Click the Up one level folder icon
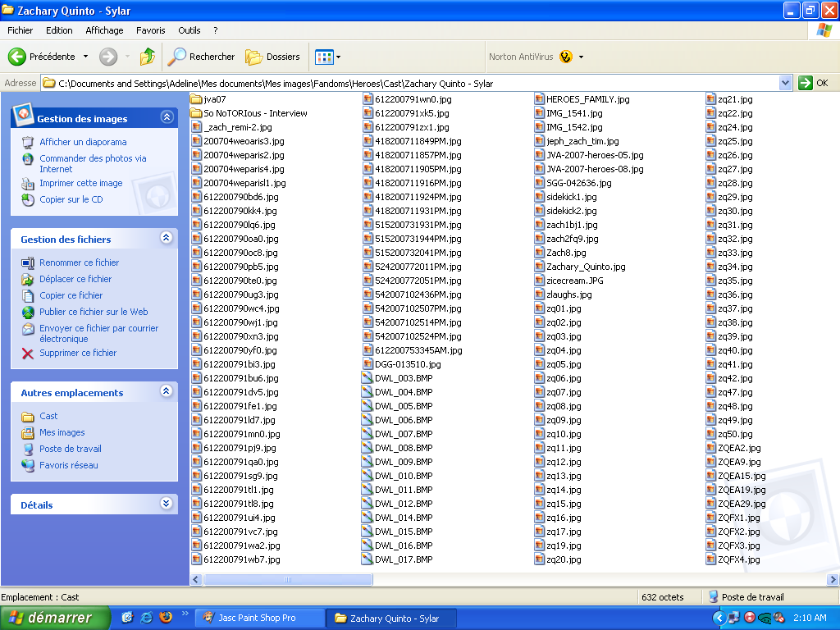Screen dimensions: 840x630 [148, 57]
